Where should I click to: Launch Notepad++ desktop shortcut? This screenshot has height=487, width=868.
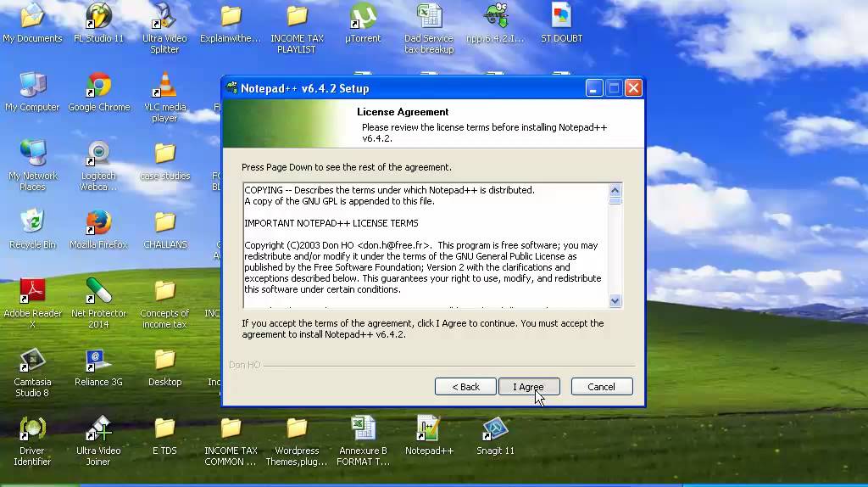coord(429,435)
